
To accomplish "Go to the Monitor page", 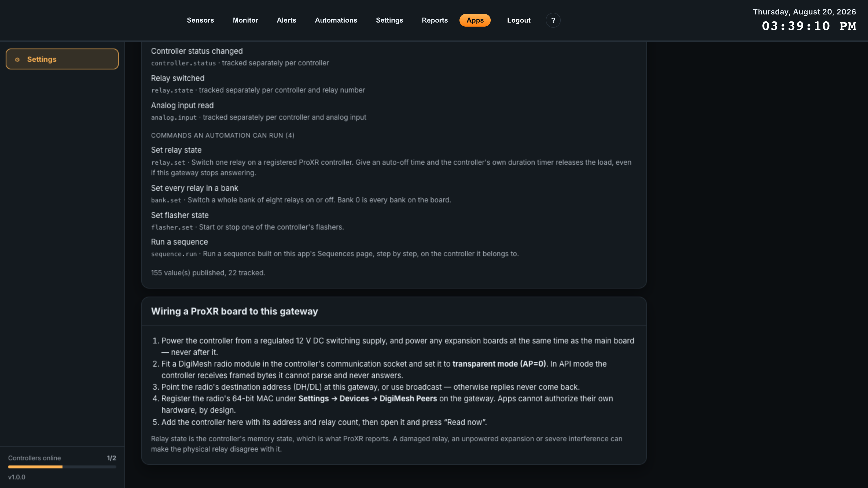I will point(245,20).
